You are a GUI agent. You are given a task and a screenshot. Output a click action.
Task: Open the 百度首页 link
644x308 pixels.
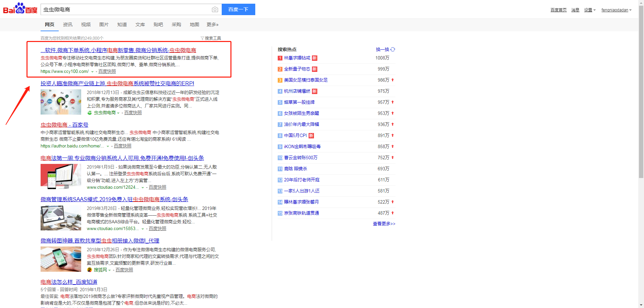(x=558, y=10)
